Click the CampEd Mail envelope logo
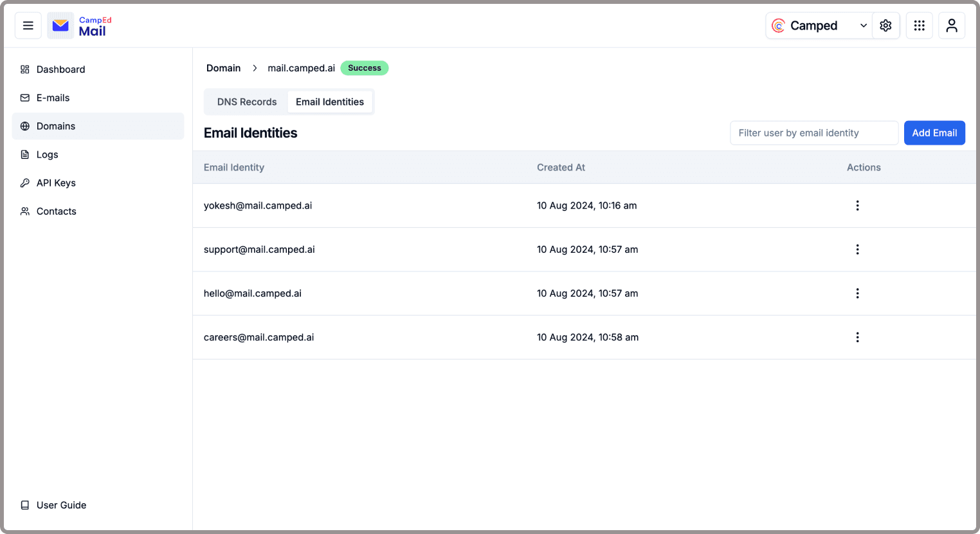The width and height of the screenshot is (980, 534). click(x=60, y=26)
